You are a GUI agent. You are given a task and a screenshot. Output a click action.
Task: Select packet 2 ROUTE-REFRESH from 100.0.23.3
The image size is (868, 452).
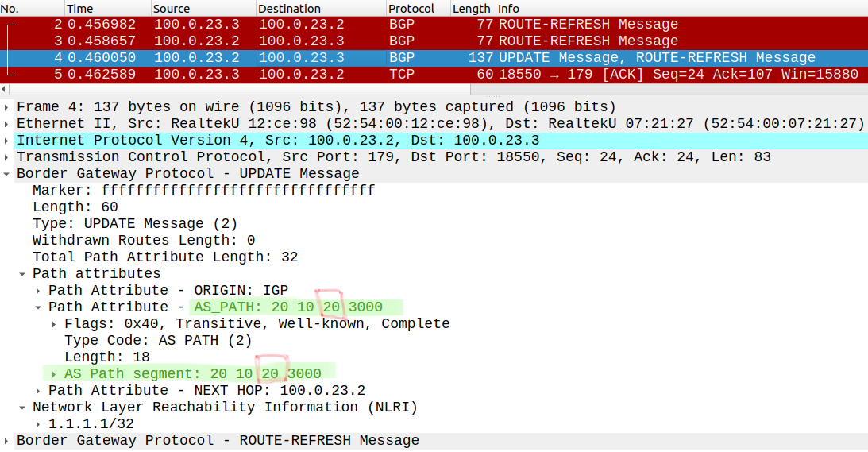tap(434, 25)
